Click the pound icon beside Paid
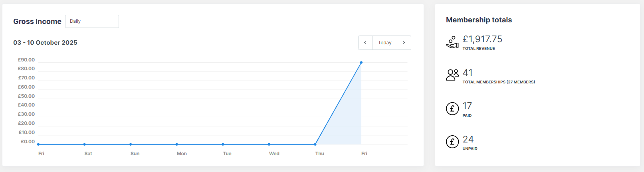The image size is (644, 172). coord(452,108)
